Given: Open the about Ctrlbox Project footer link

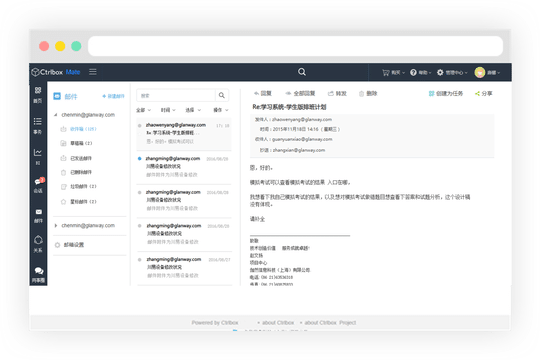Looking at the screenshot, I should tap(330, 323).
